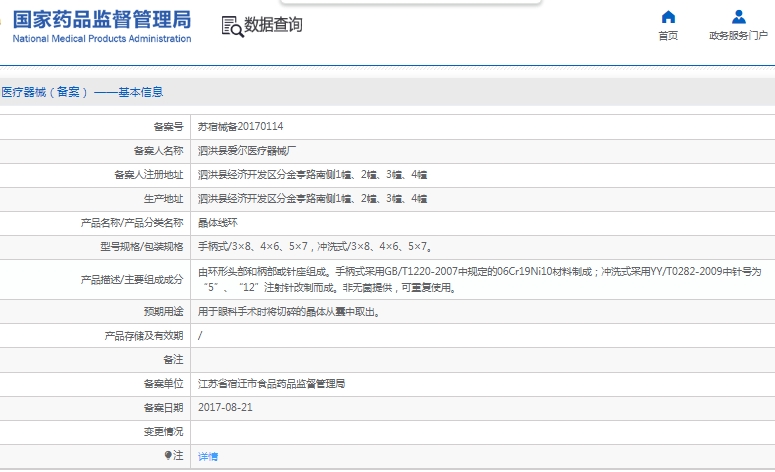Open the 政务服务门户 user portal icon
This screenshot has height=472, width=775.
(x=738, y=17)
